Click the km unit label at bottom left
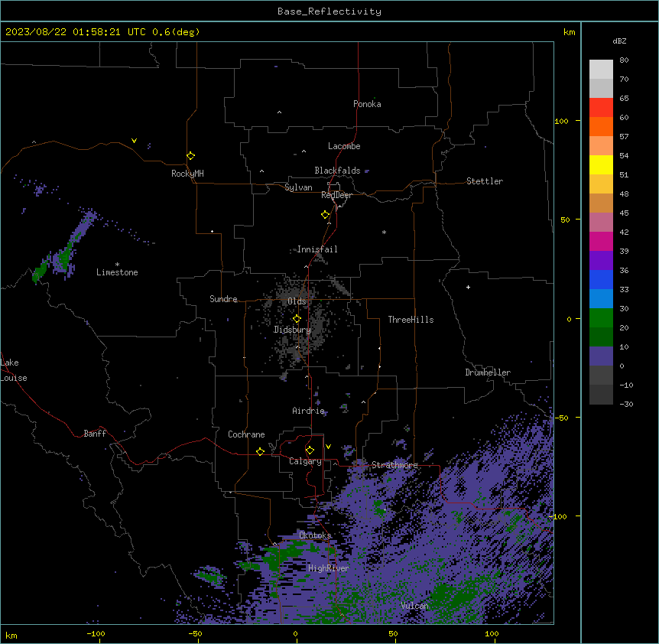This screenshot has height=644, width=659. click(11, 635)
